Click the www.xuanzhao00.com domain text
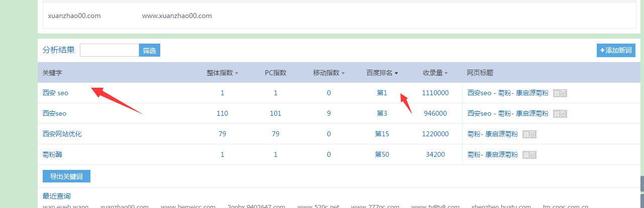 pos(177,16)
